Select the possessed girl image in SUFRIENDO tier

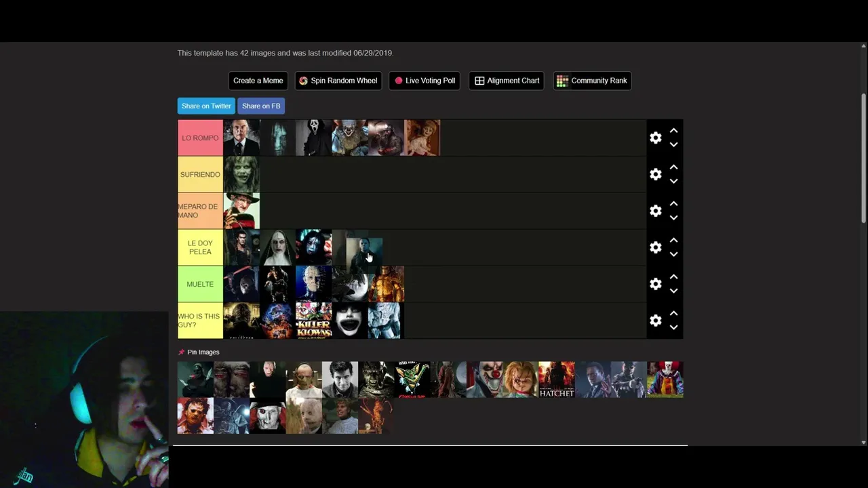point(241,174)
